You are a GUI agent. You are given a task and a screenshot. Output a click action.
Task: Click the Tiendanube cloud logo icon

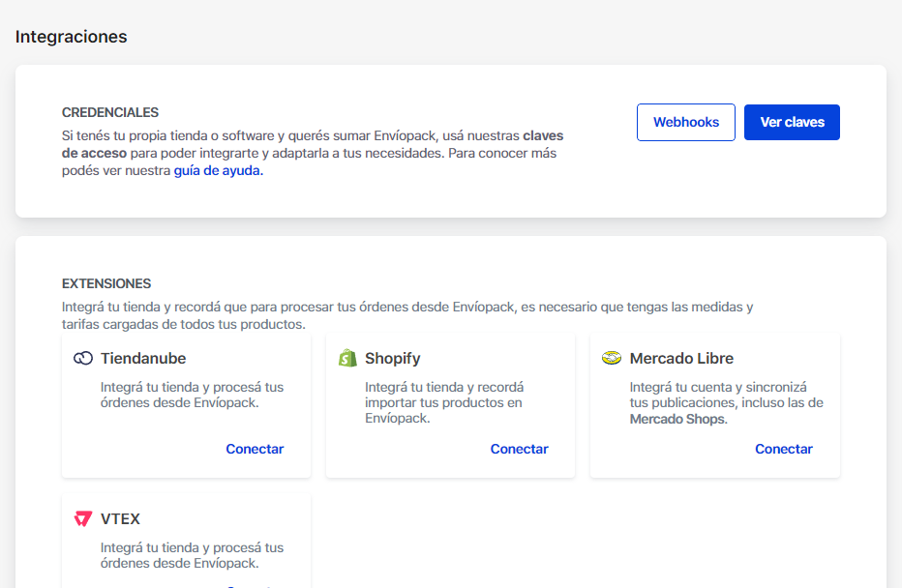click(x=83, y=358)
